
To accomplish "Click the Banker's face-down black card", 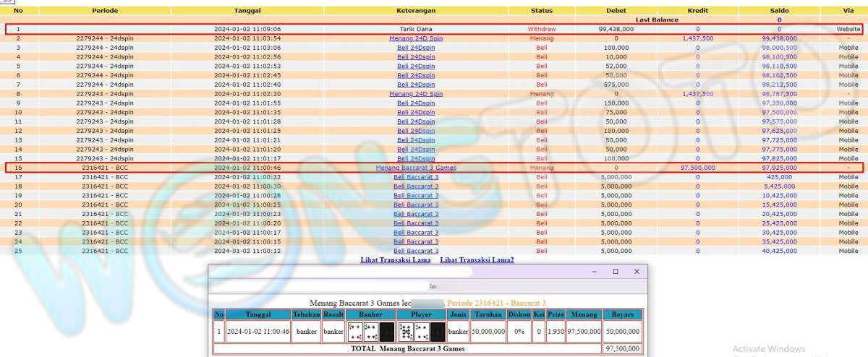I will [x=387, y=332].
